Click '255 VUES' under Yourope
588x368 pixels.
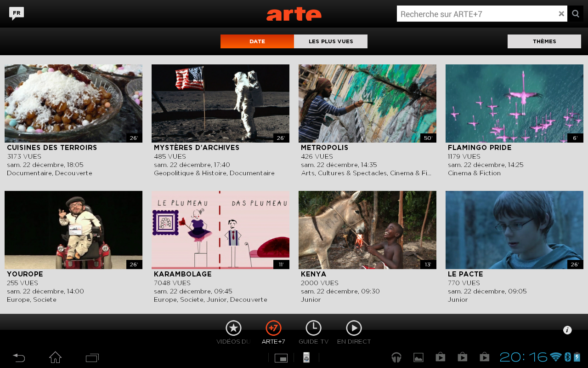(23, 283)
